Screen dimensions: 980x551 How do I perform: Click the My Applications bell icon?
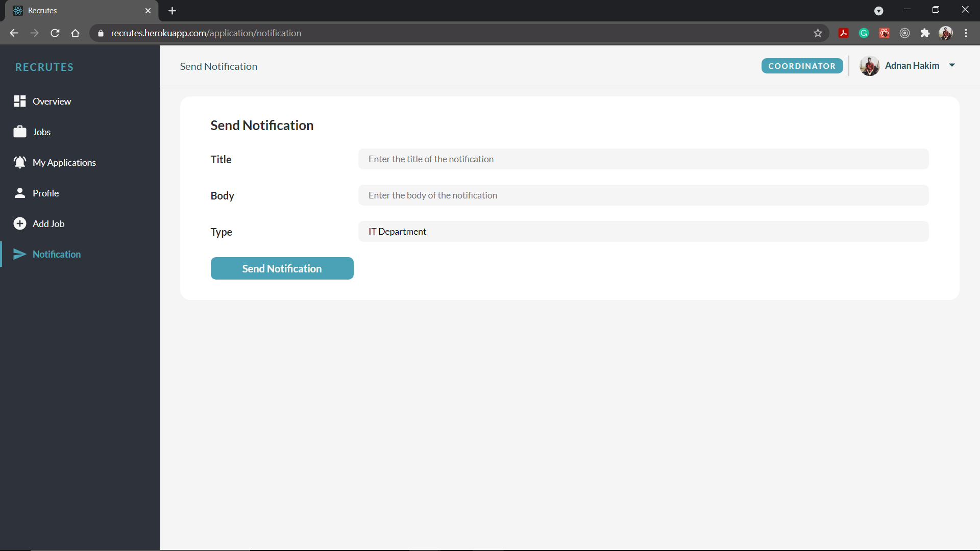19,162
